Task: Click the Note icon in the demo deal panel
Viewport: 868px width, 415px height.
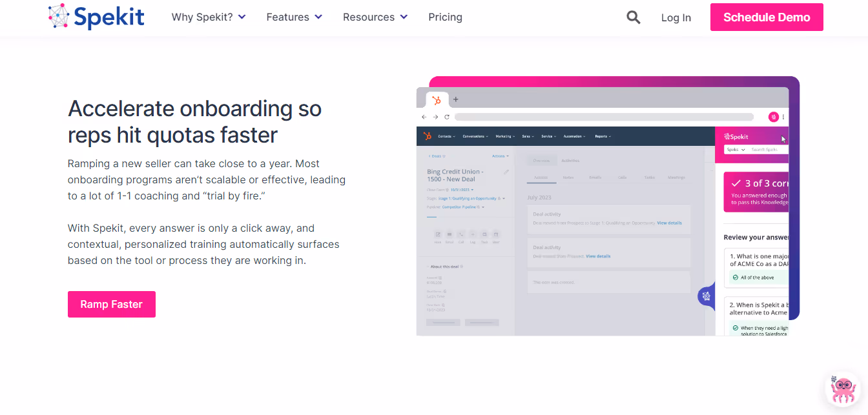Action: (438, 234)
